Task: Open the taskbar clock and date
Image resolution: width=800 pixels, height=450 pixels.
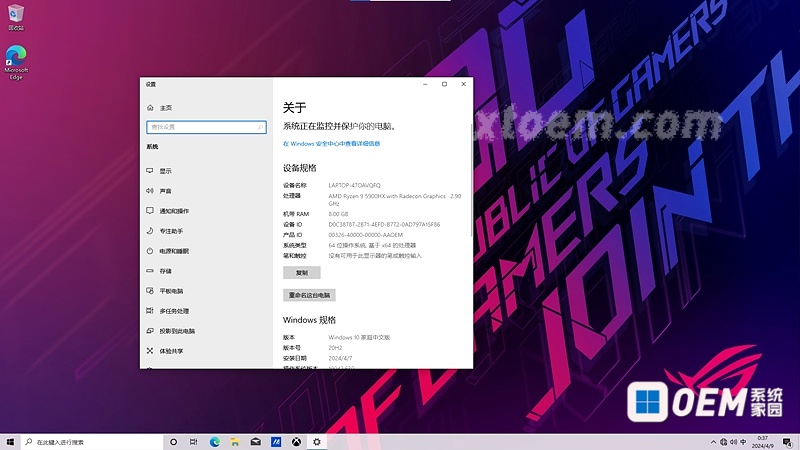Action: click(x=763, y=442)
